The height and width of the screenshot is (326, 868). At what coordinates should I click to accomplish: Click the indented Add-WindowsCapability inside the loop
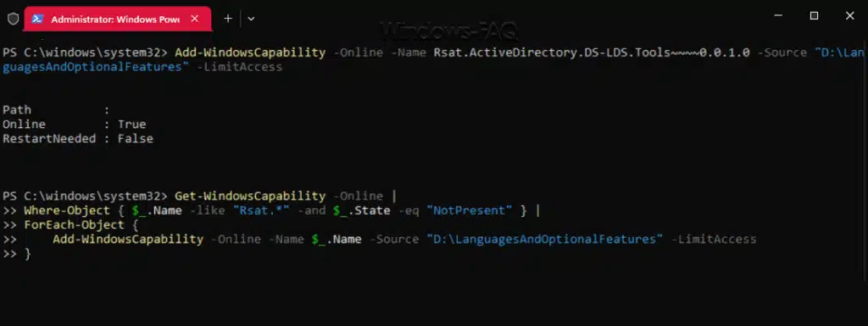pyautogui.click(x=128, y=240)
